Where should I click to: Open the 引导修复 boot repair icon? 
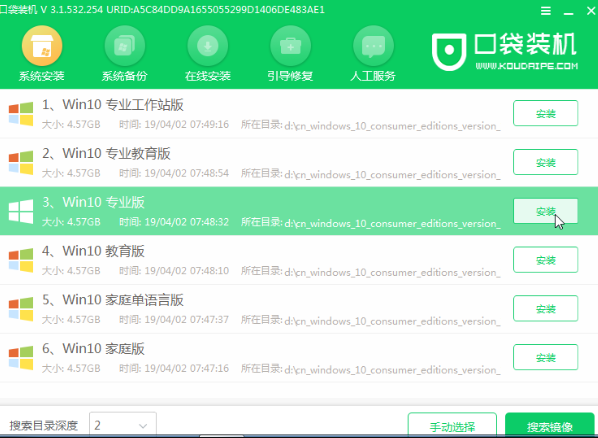(290, 46)
